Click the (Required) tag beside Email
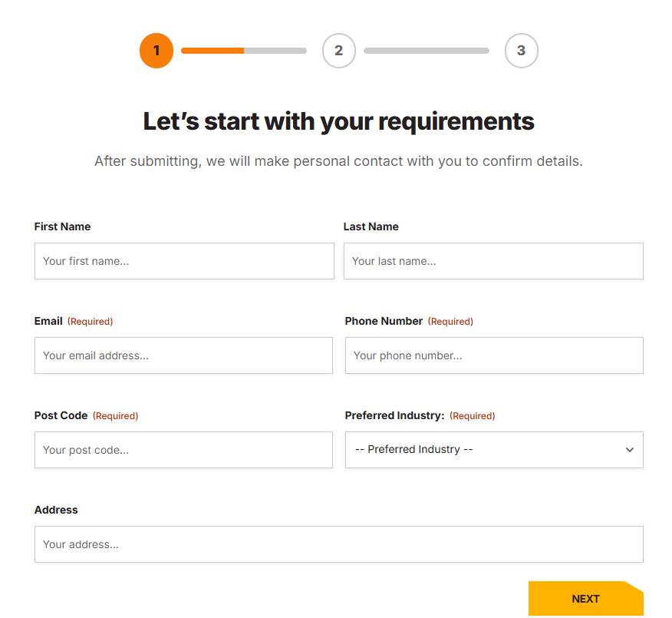 point(90,322)
